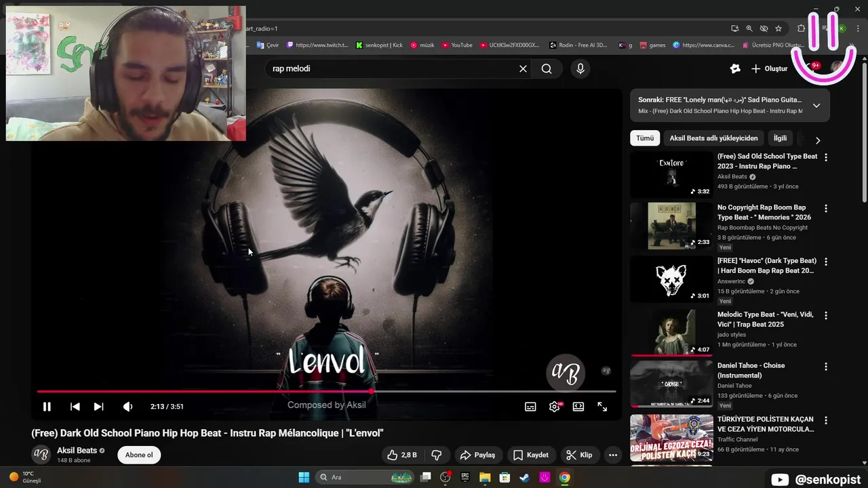This screenshot has width=868, height=488.
Task: Select the İlgili filter chip
Action: point(781,138)
